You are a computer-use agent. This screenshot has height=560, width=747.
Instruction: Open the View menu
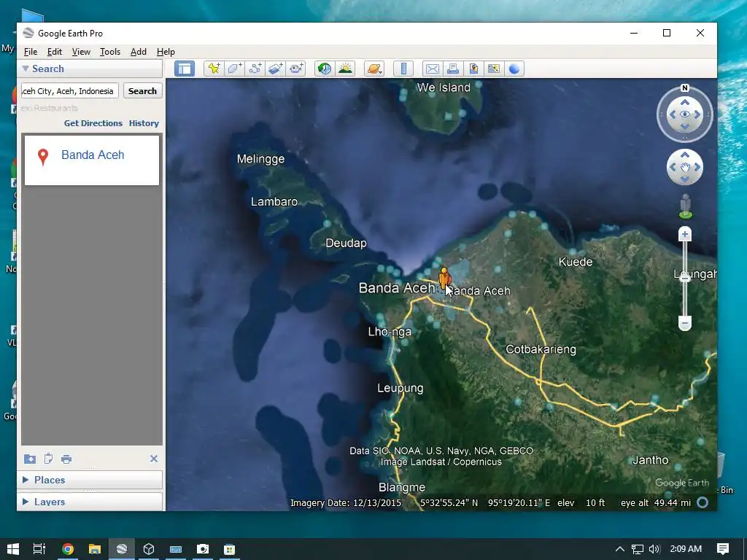[81, 52]
